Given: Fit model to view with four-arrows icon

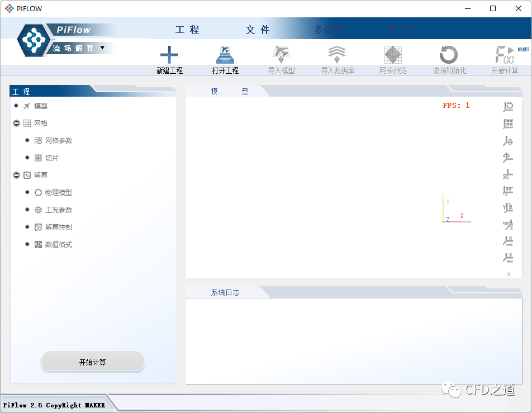Looking at the screenshot, I should click(x=508, y=124).
